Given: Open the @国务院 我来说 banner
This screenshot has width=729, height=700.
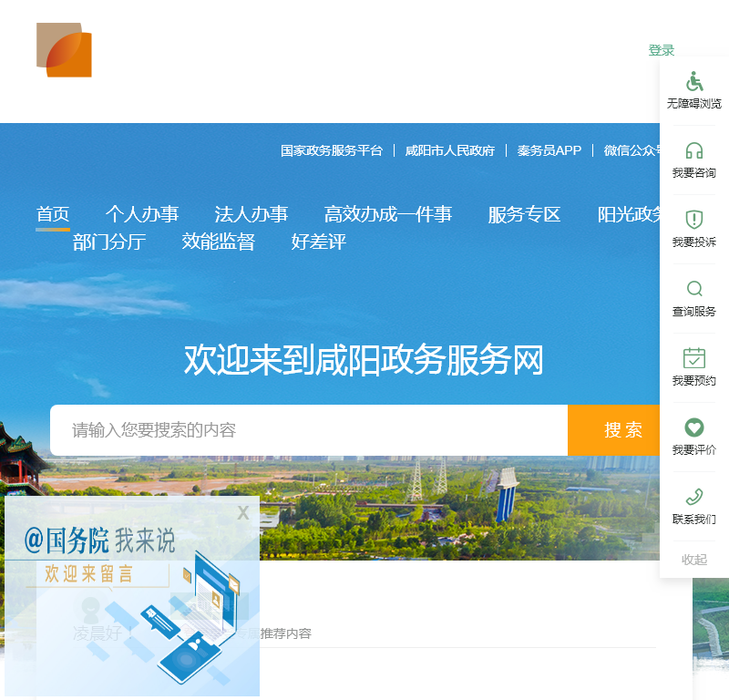Looking at the screenshot, I should pyautogui.click(x=132, y=596).
